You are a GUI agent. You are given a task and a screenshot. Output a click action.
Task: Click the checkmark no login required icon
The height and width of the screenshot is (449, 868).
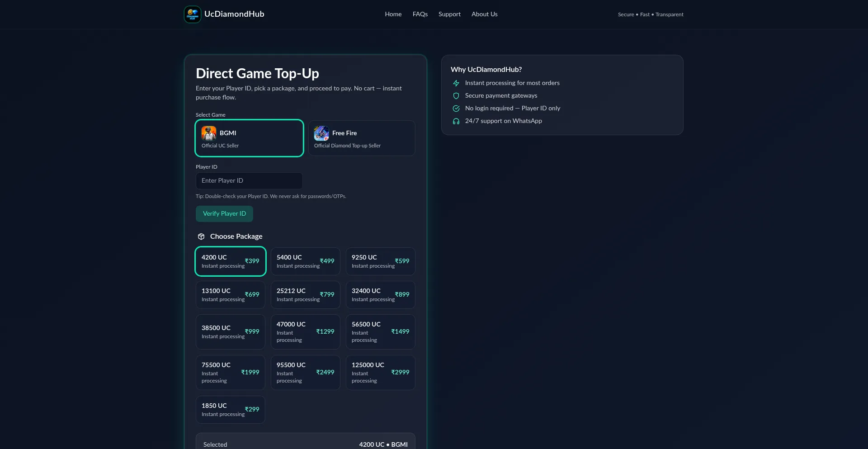[456, 109]
